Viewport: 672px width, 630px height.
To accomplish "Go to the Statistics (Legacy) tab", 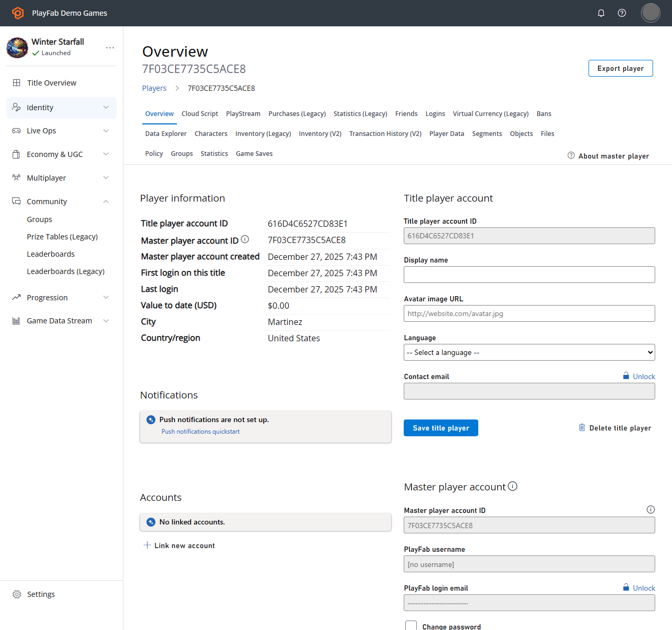I will (360, 113).
